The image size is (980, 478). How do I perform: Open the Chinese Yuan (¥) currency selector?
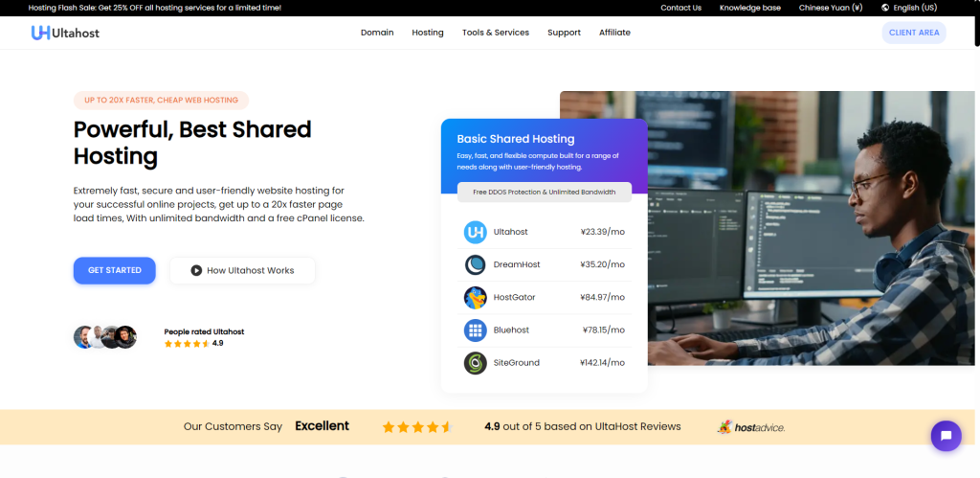(831, 8)
